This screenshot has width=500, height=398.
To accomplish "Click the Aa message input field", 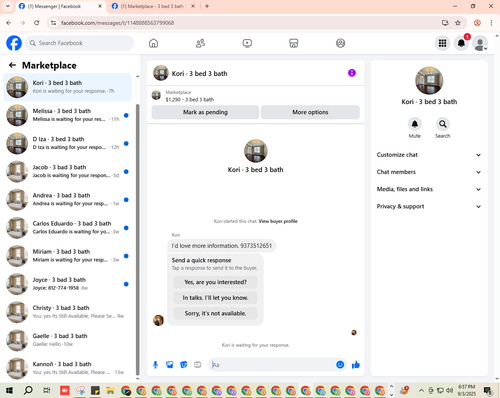I will [x=272, y=365].
